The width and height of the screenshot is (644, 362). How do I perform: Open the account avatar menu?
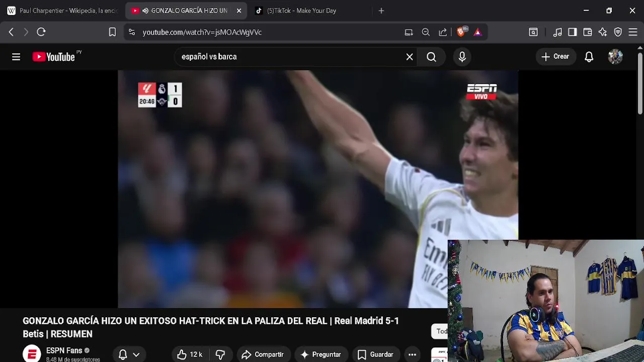tap(615, 57)
